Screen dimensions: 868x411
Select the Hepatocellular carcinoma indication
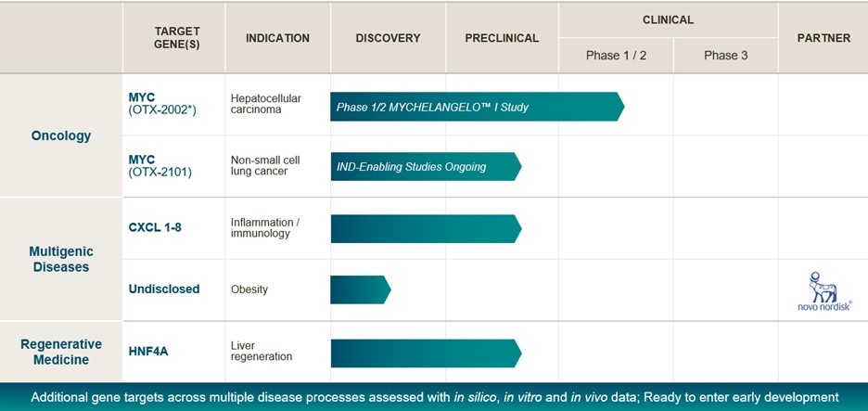pyautogui.click(x=265, y=104)
